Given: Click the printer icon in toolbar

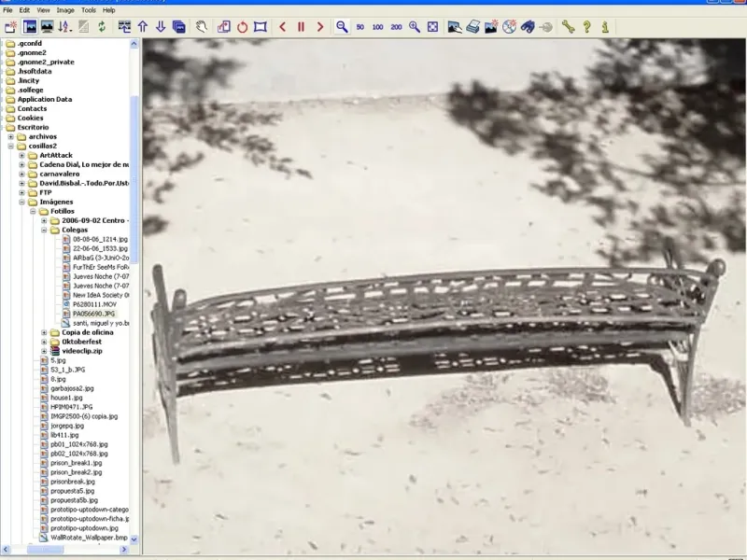Looking at the screenshot, I should (x=473, y=27).
